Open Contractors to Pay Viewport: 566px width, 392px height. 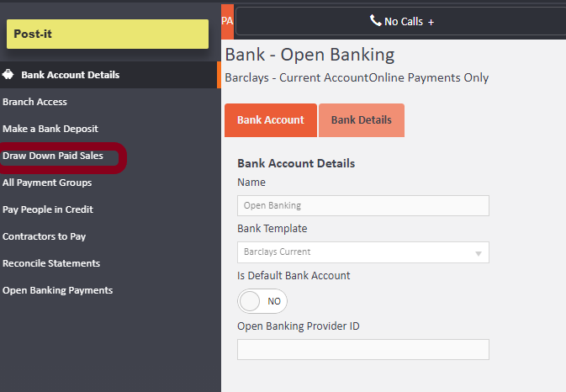(45, 236)
